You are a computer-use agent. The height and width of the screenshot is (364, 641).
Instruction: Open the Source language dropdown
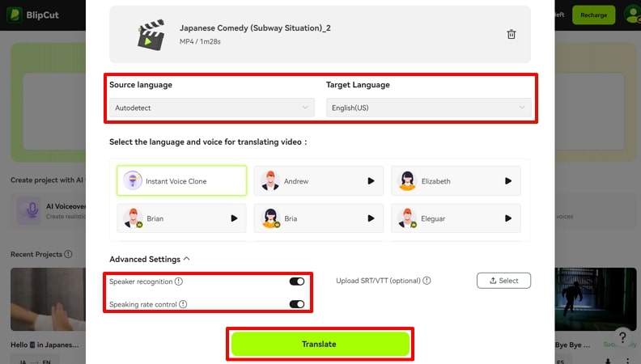pos(210,107)
